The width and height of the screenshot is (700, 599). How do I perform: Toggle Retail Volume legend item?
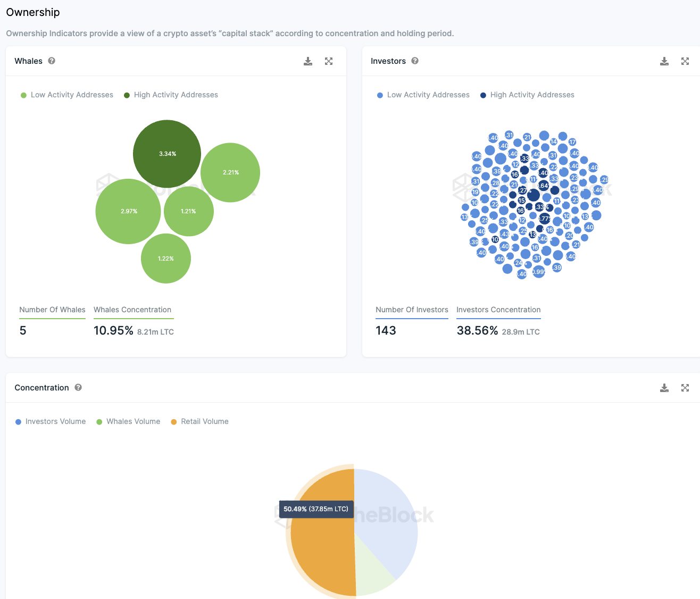(x=199, y=421)
